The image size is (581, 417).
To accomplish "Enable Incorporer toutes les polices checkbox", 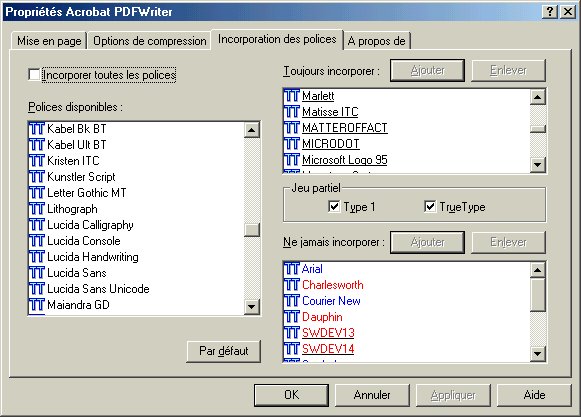I will coord(34,75).
